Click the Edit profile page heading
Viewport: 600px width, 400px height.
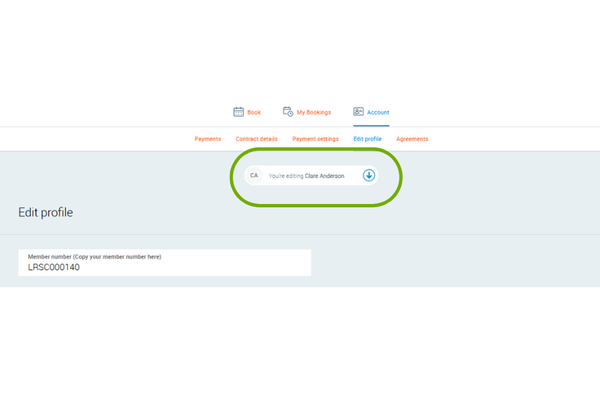coord(45,212)
